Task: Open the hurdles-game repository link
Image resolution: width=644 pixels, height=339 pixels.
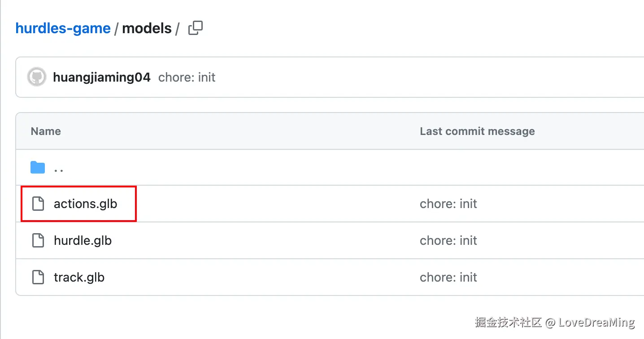Action: (63, 28)
